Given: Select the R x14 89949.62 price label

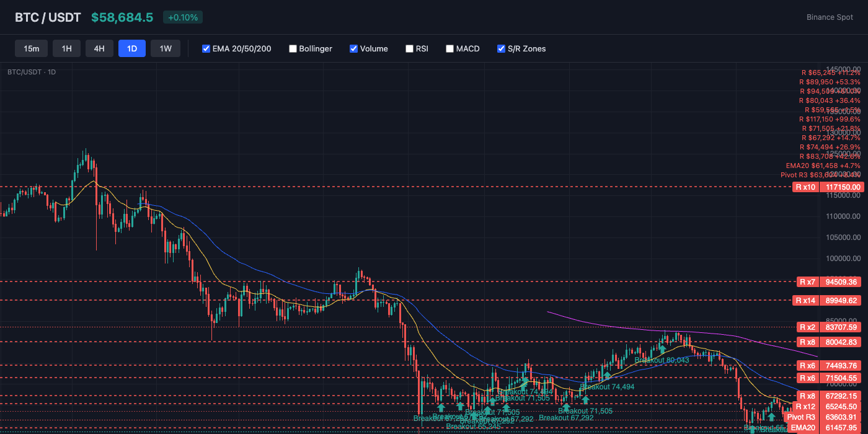Looking at the screenshot, I should coord(828,301).
